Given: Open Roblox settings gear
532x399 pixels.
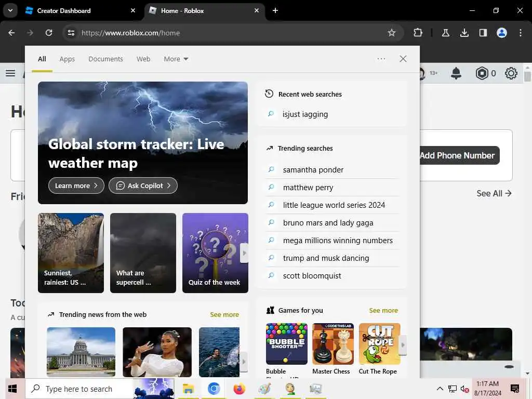Looking at the screenshot, I should tap(511, 73).
